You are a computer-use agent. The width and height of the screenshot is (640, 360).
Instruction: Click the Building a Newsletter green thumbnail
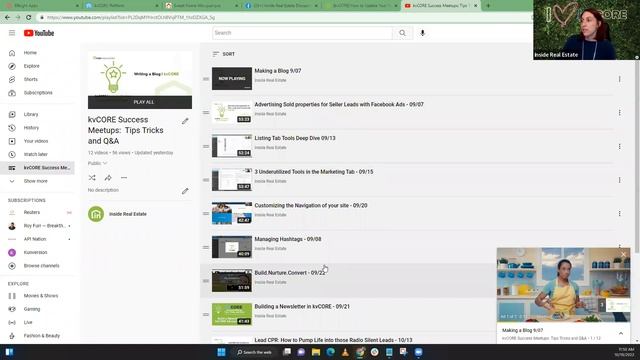(x=232, y=314)
